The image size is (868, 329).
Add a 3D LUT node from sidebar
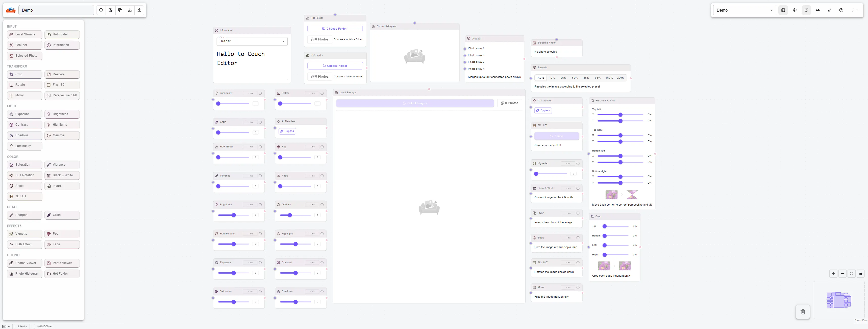click(x=24, y=196)
